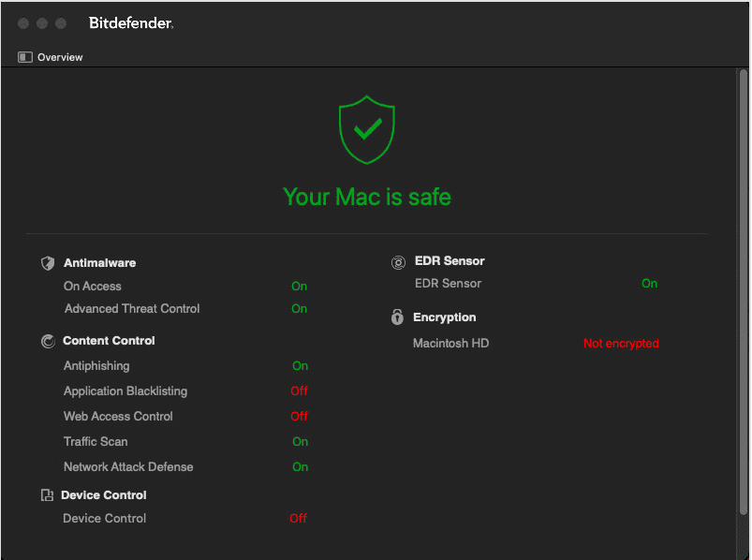Viewport: 752px width, 560px height.
Task: Click Device Control 'Off' status
Action: [x=298, y=519]
